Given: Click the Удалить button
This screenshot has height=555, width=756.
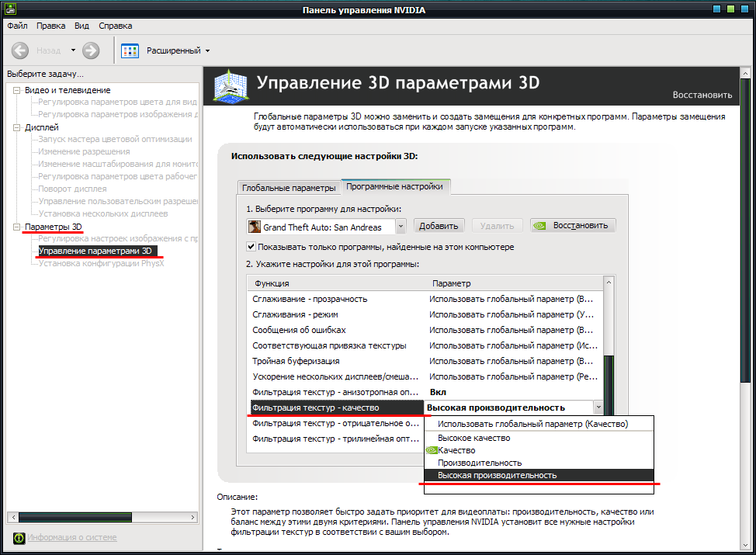Looking at the screenshot, I should pos(497,226).
